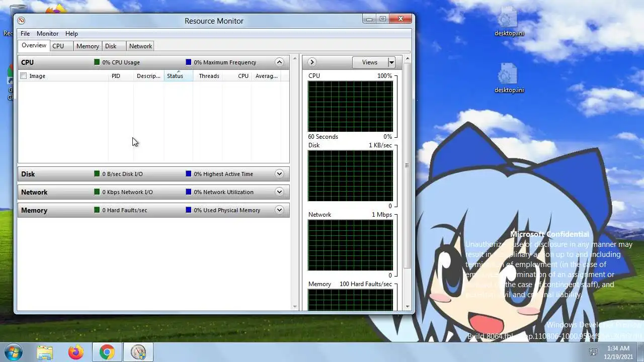Switch to the Overview tab
Viewport: 644px width, 362px height.
pos(34,46)
